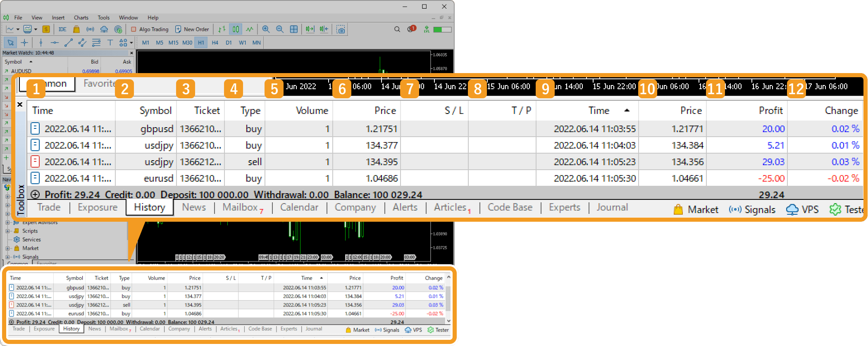Expand the Scripts node in Navigator
Image resolution: width=868 pixels, height=346 pixels.
(7, 231)
